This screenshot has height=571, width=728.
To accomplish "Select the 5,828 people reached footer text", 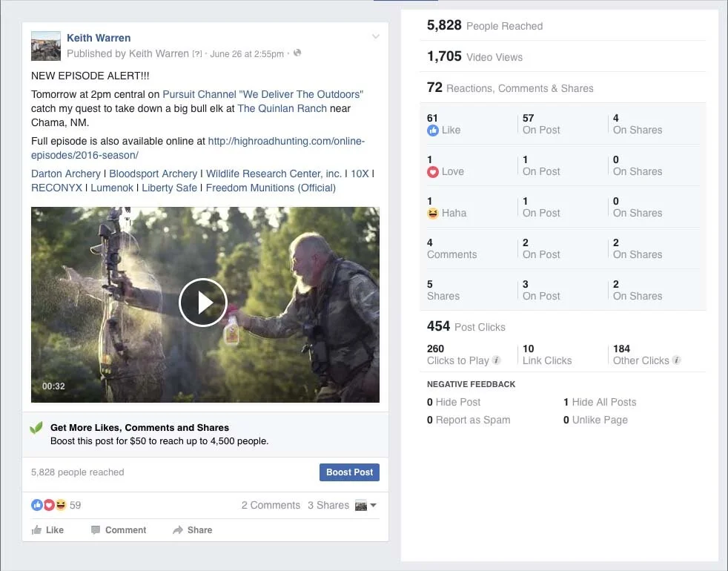I will (x=78, y=472).
